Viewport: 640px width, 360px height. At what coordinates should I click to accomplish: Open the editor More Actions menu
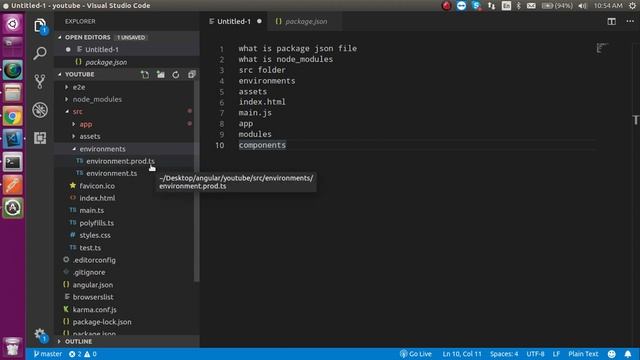(630, 21)
